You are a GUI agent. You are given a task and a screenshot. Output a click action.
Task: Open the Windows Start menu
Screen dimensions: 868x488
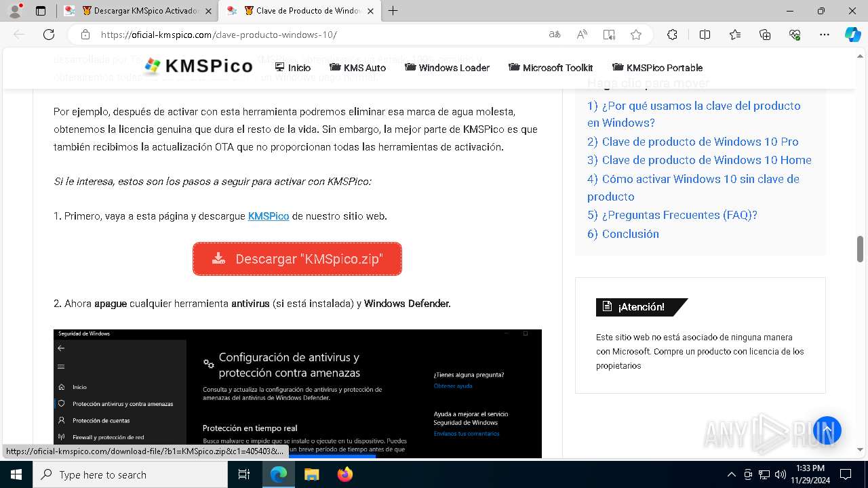(x=16, y=474)
